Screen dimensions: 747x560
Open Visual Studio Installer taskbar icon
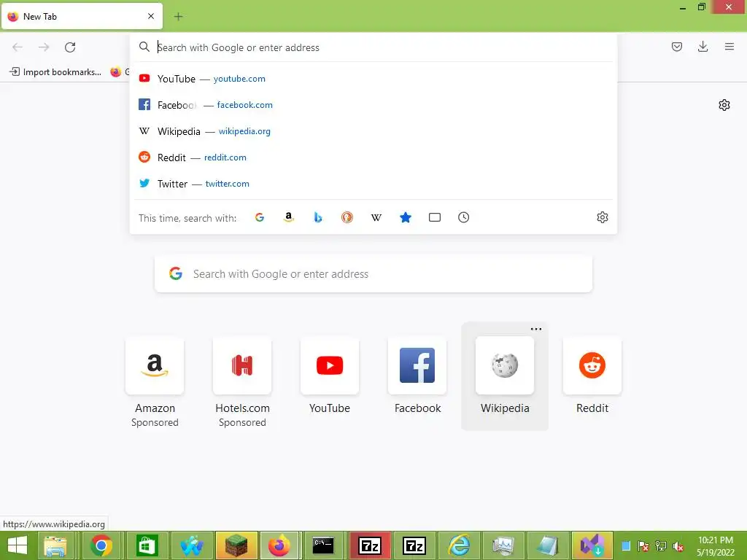tap(592, 545)
